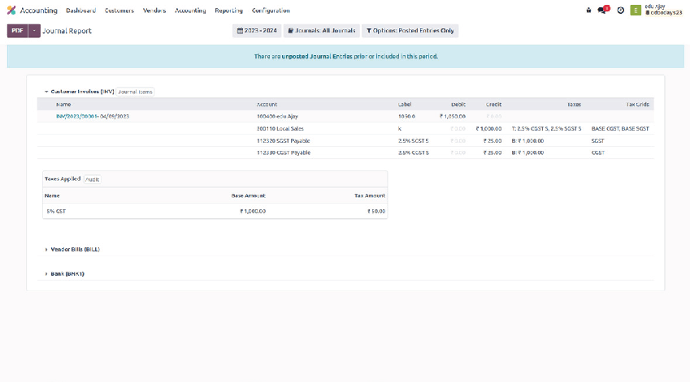690x382 pixels.
Task: Open the 2023 - 2024 period filter
Action: pyautogui.click(x=257, y=31)
